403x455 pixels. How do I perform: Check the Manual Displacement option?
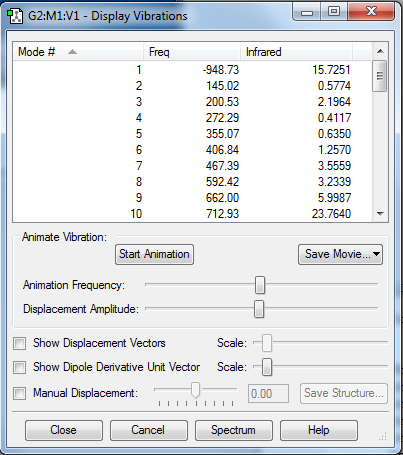[19, 393]
